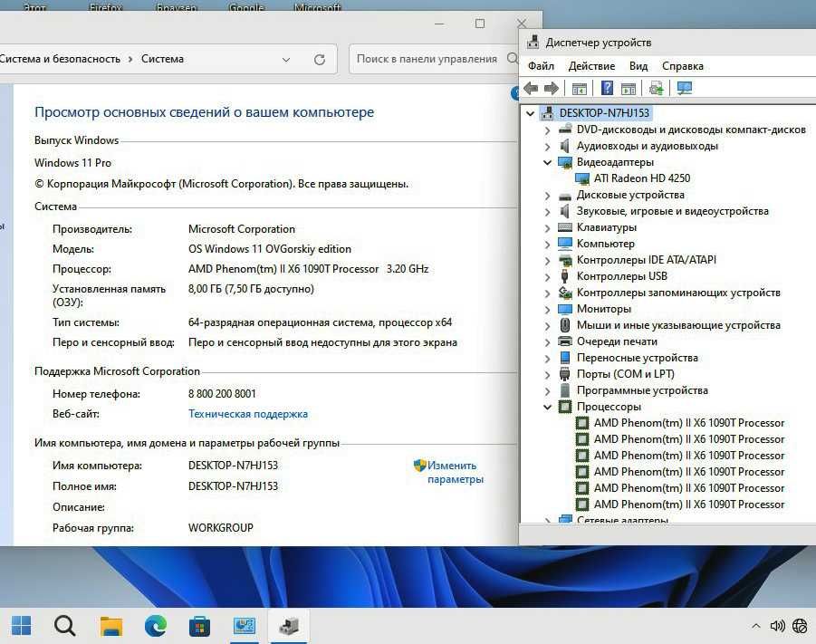Expand DVD-дисководы и дисководы компакт-дисков
This screenshot has height=644, width=816.
click(x=547, y=130)
